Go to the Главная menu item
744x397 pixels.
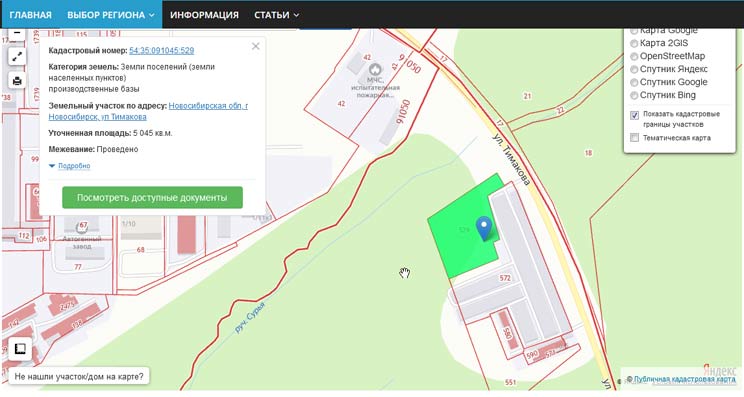(x=30, y=15)
